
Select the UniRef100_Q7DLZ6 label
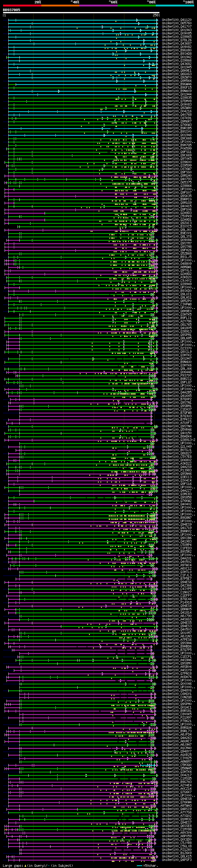(x=177, y=40)
